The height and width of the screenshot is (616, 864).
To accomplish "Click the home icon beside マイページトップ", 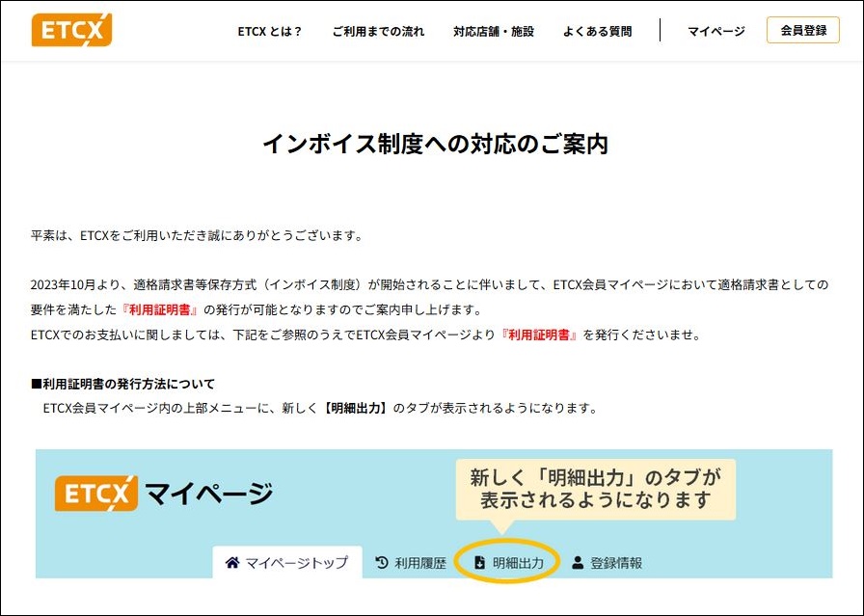I will pos(232,563).
